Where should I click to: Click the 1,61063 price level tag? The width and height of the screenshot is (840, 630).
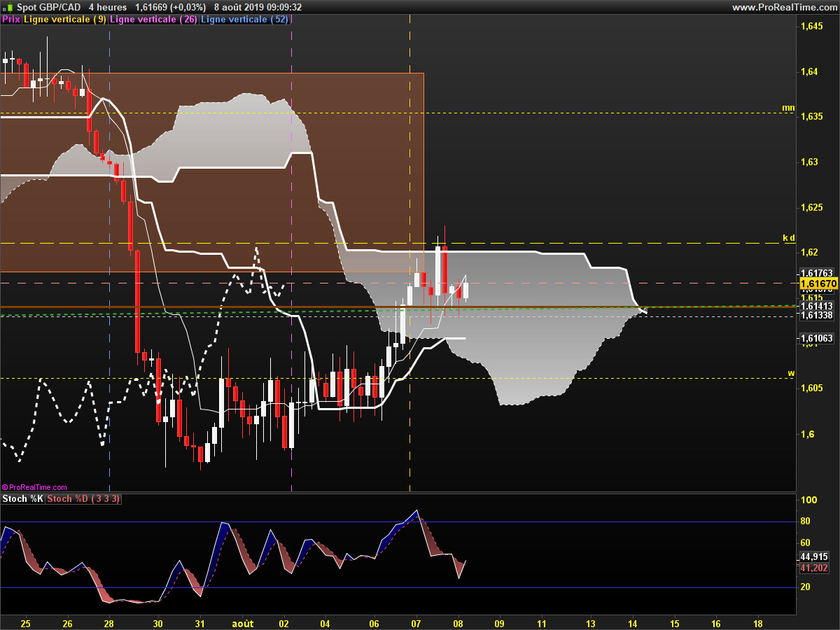click(816, 339)
